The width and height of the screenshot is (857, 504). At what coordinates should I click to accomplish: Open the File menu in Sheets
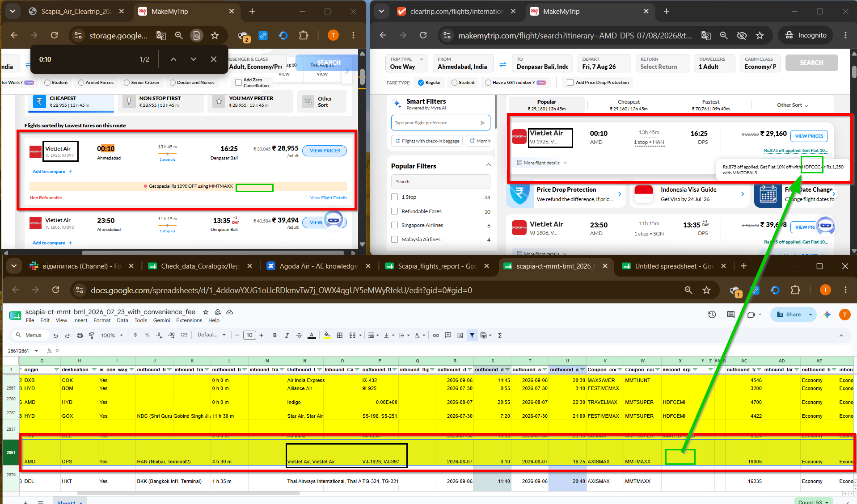[30, 320]
